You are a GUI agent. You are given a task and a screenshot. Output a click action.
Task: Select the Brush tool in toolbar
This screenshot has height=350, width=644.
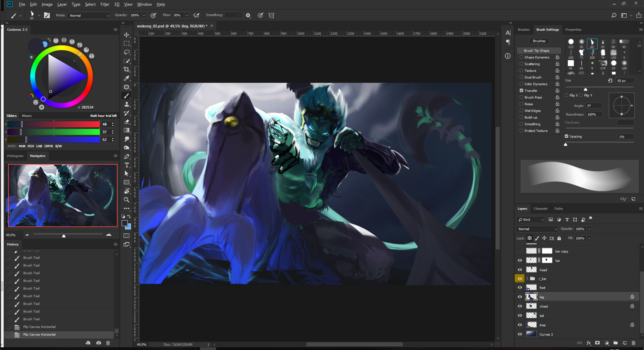click(126, 96)
